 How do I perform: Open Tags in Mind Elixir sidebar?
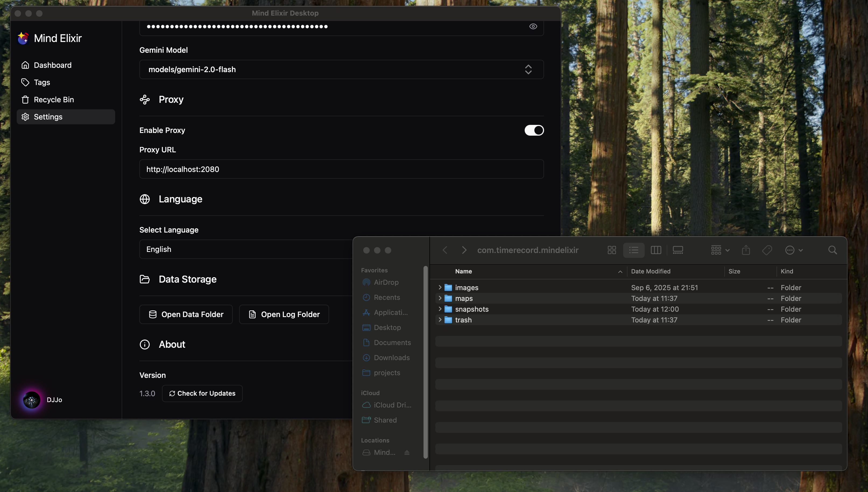point(66,82)
